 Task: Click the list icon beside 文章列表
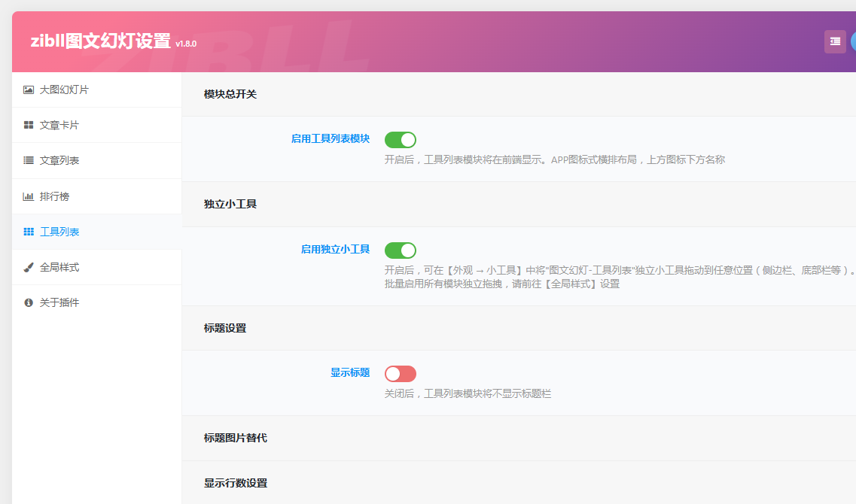[29, 160]
